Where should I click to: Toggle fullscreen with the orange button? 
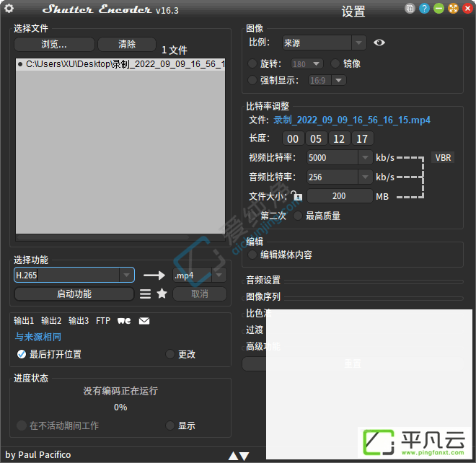(453, 9)
